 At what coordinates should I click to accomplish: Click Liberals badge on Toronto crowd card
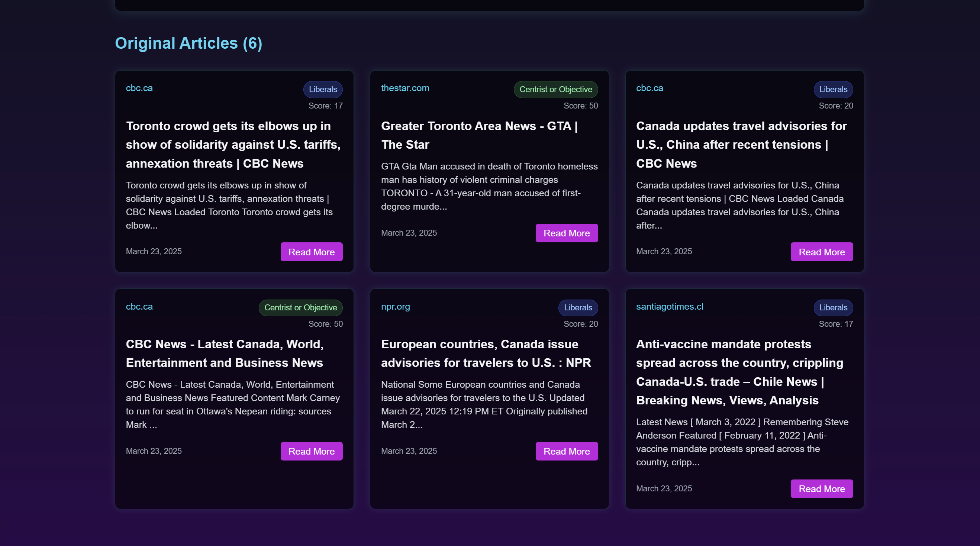tap(323, 89)
